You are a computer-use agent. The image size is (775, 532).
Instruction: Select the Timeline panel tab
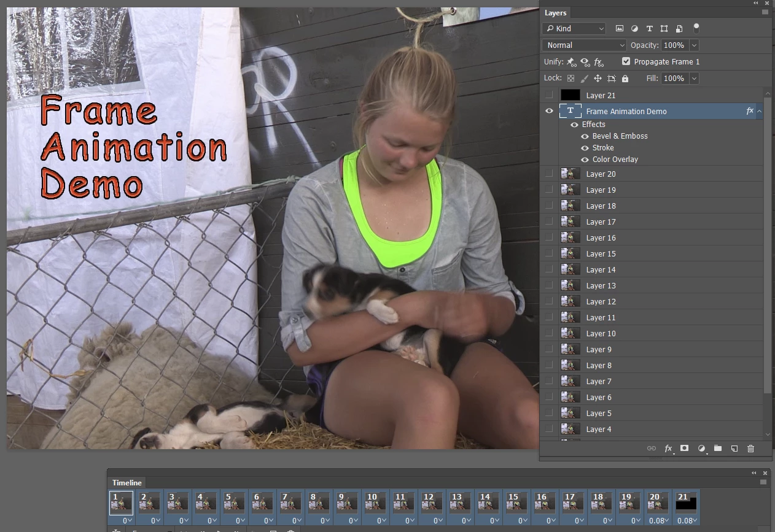[127, 483]
